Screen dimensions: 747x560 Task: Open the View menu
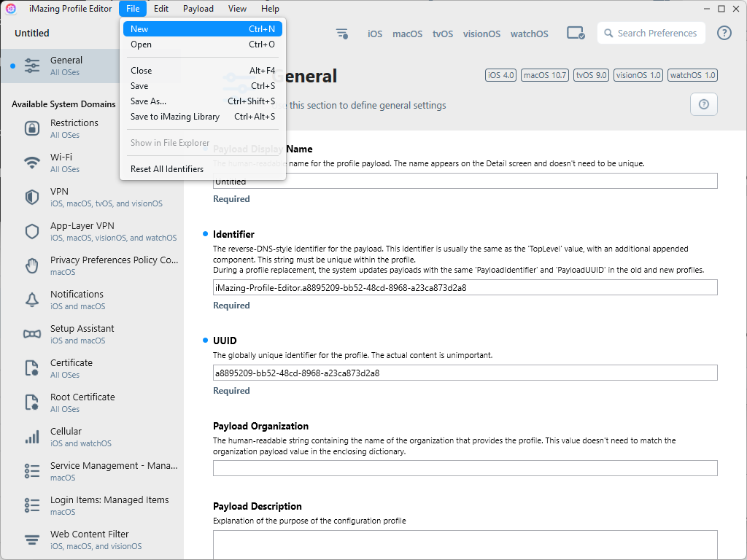click(x=237, y=9)
